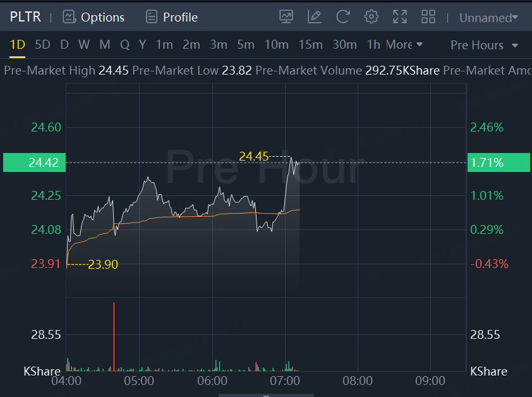532x397 pixels.
Task: Click the tall red volume bar
Action: pyautogui.click(x=114, y=335)
